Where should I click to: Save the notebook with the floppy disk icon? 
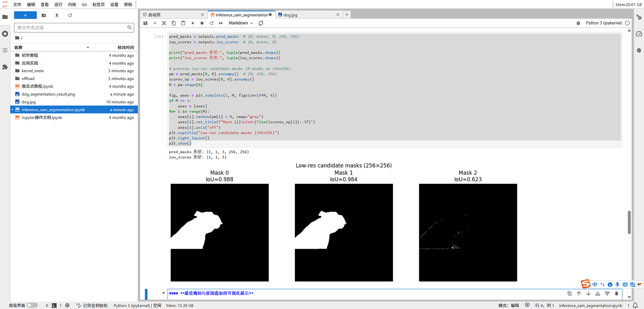coord(146,23)
